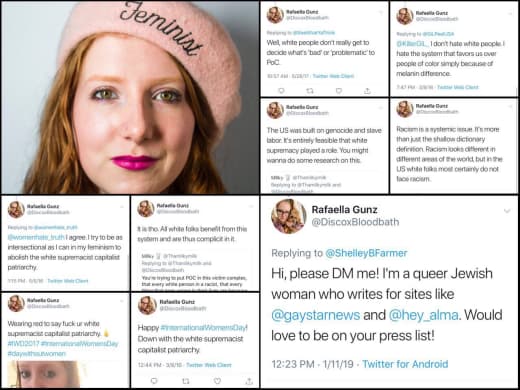
Task: Reply to the 'Happy InternationalWomensDay' tweet
Action: coord(154,380)
